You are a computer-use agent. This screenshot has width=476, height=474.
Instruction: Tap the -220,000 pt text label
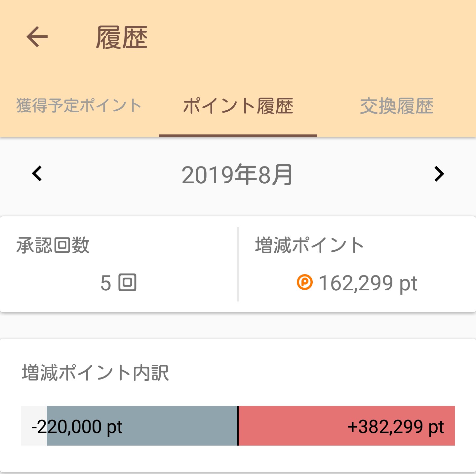[77, 427]
